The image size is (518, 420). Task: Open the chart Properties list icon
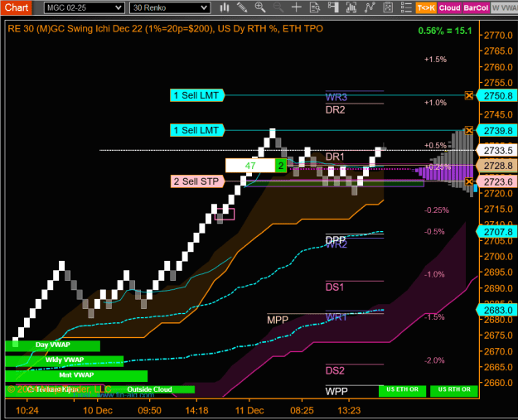pos(406,7)
